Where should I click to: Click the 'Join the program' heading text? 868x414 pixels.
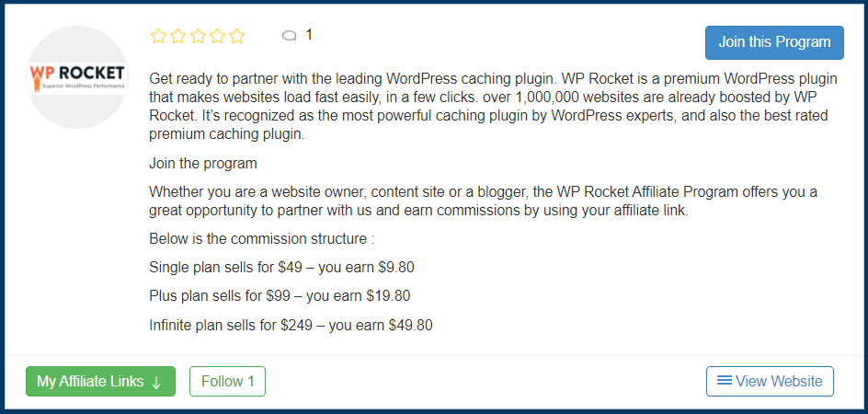pyautogui.click(x=203, y=164)
